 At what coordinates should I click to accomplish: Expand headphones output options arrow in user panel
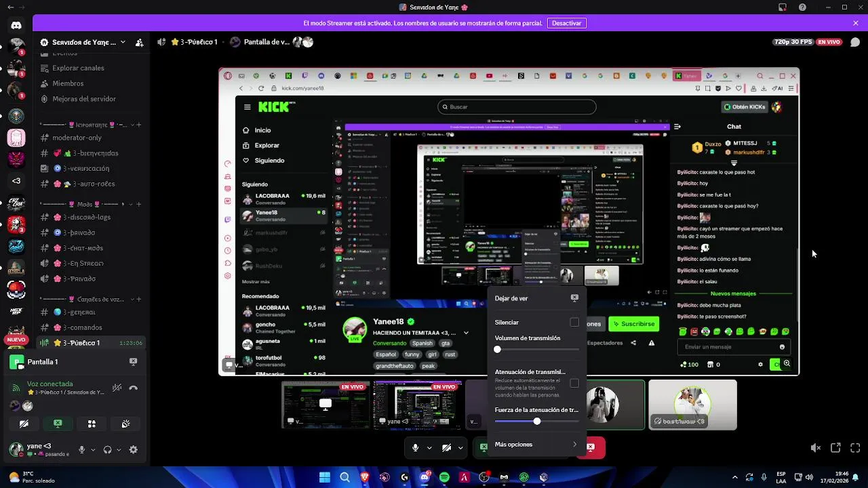point(119,449)
